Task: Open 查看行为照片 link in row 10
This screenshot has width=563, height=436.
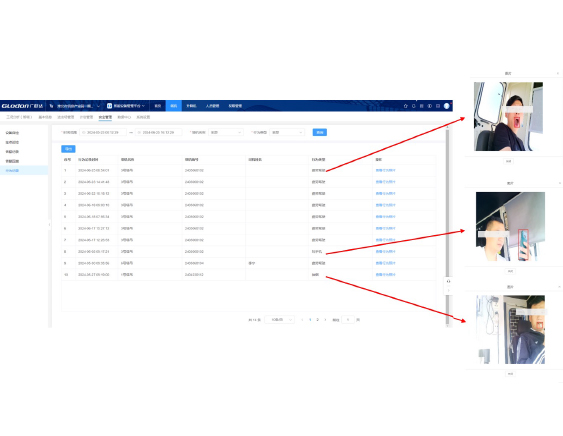Action: coord(385,275)
